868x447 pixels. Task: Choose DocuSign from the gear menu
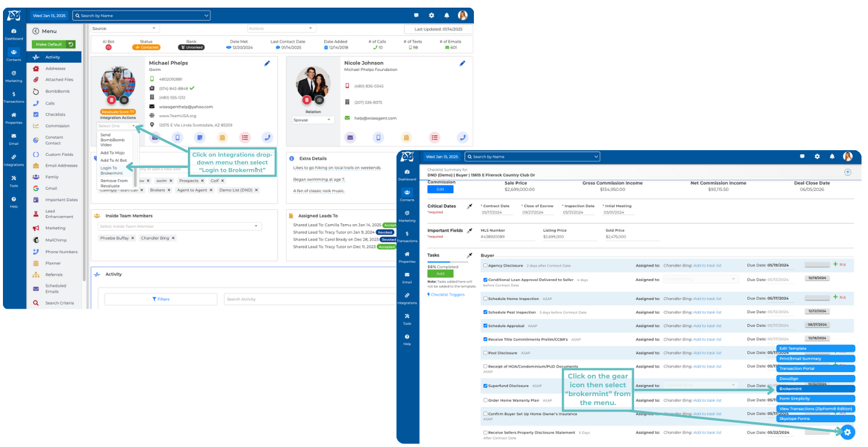click(815, 378)
